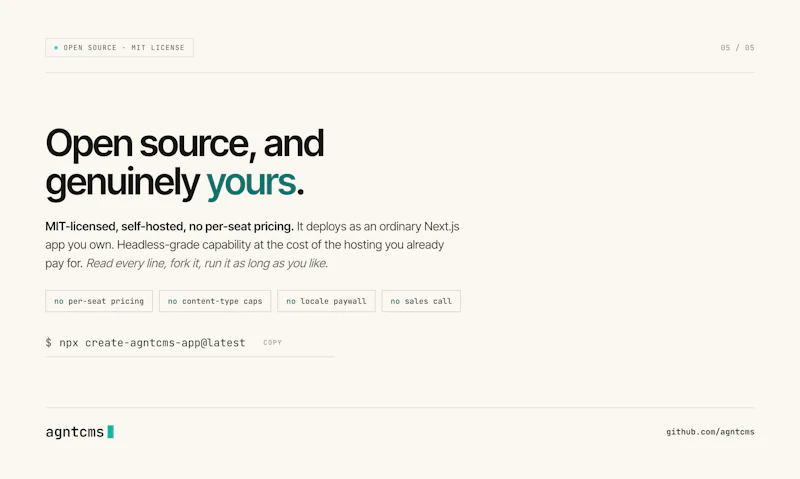Select the 'no locale paywall' tag
Image resolution: width=800 pixels, height=479 pixels.
326,301
